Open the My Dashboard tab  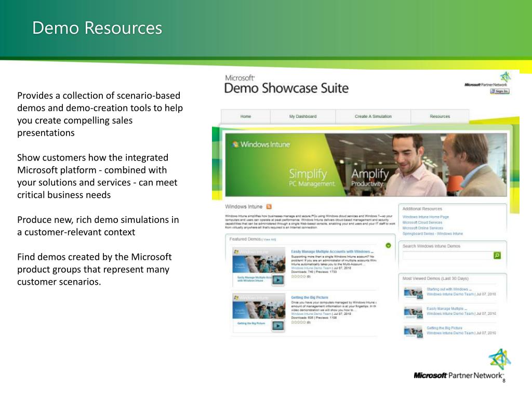[x=303, y=116]
